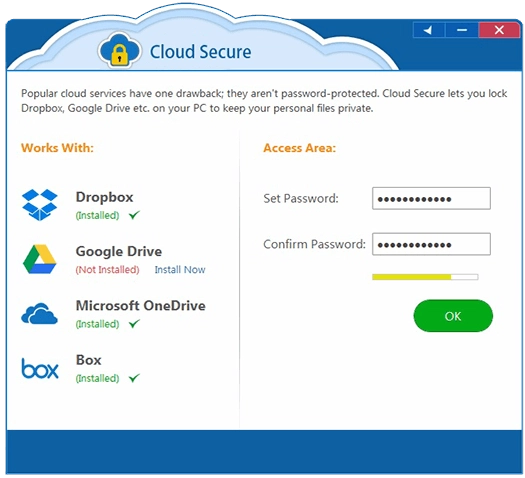Click the Cloud Secure title text
Viewport: 525px width, 478px height.
(200, 52)
